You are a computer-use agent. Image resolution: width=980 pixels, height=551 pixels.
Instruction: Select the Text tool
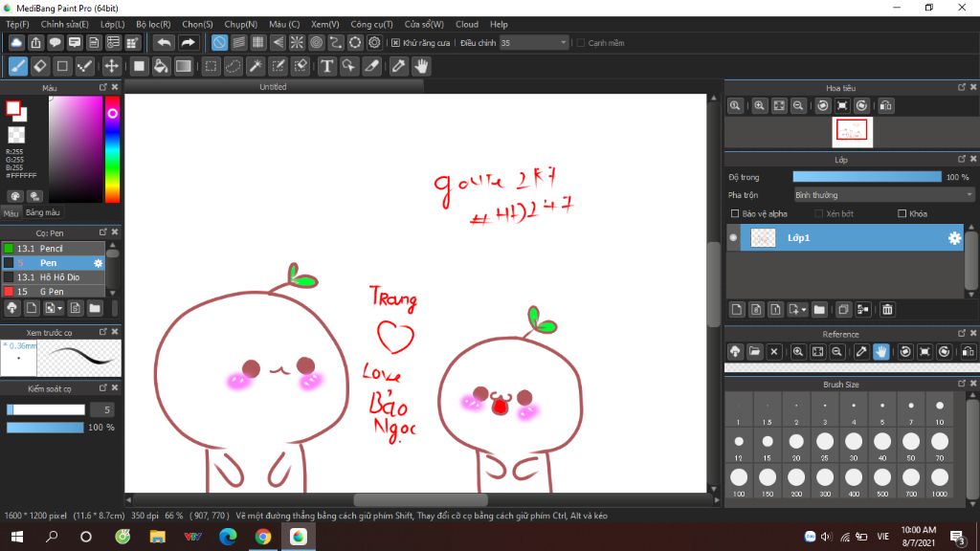pyautogui.click(x=327, y=66)
